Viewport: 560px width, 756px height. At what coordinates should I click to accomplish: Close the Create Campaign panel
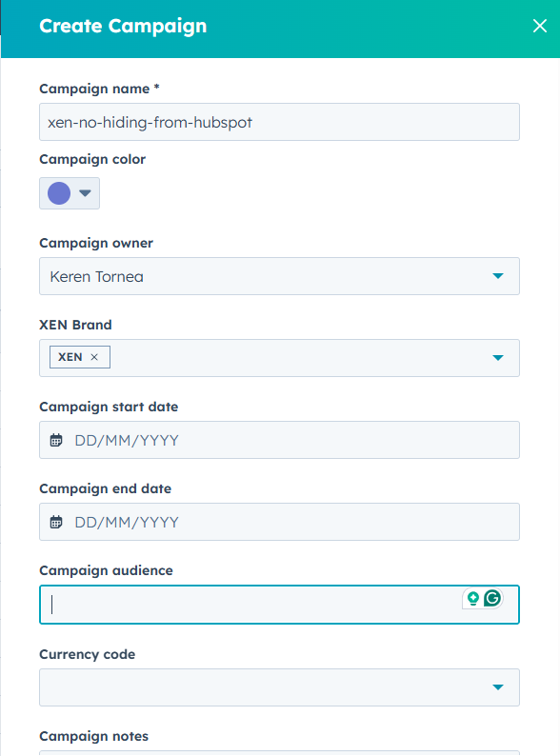tap(540, 26)
